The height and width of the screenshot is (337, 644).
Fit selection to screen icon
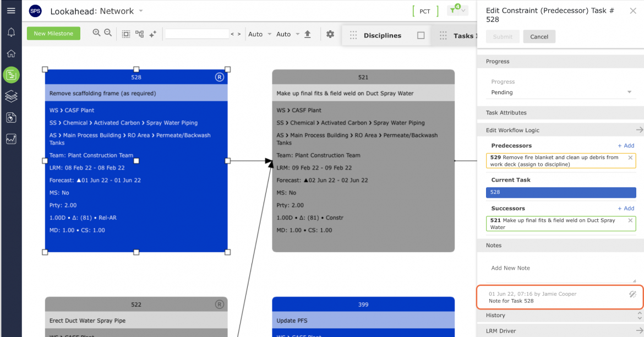coord(126,34)
